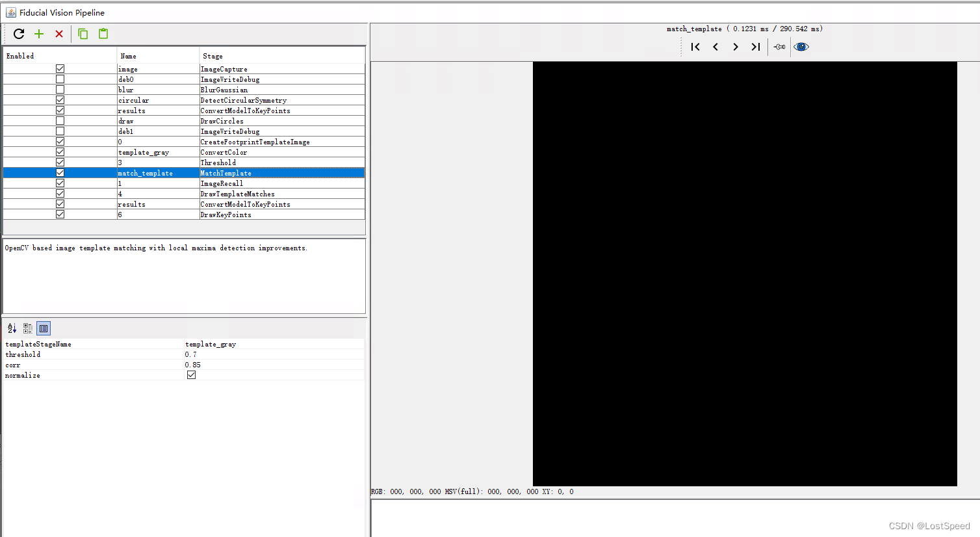
Task: Select the ImageRecall stage cell
Action: pos(282,183)
